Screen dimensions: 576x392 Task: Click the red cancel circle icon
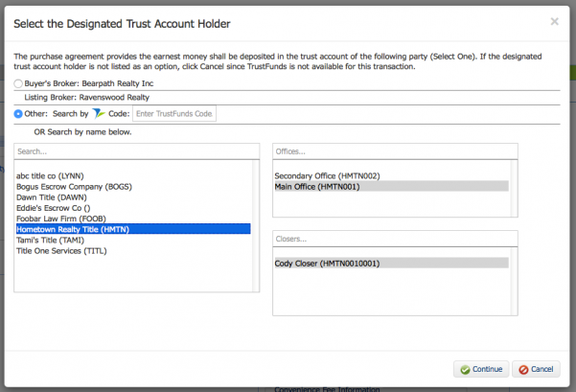tap(523, 370)
